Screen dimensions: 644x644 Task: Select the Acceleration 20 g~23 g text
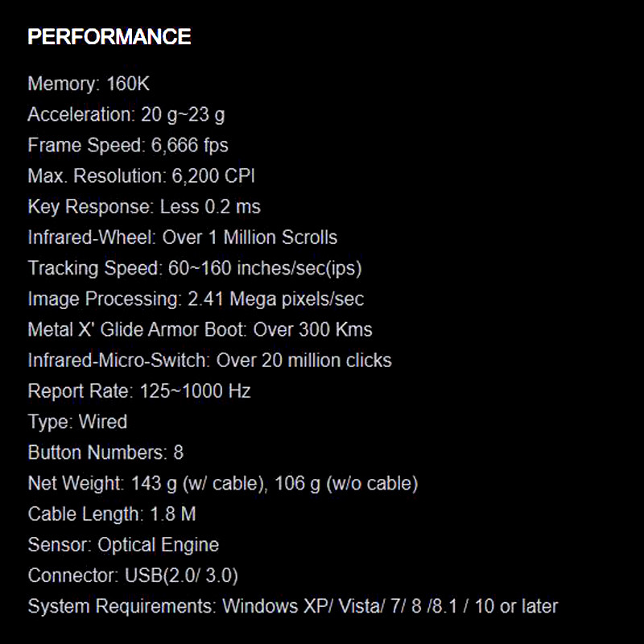click(x=126, y=114)
